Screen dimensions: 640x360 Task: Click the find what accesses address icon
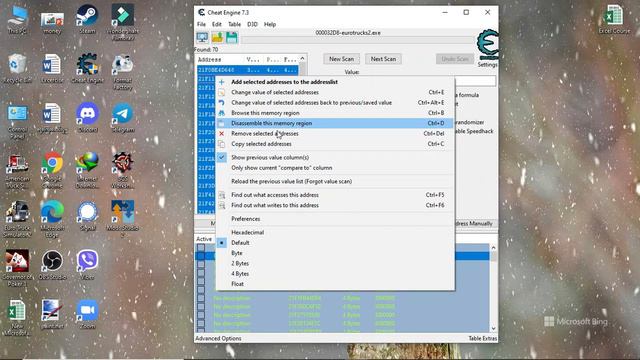click(x=222, y=195)
